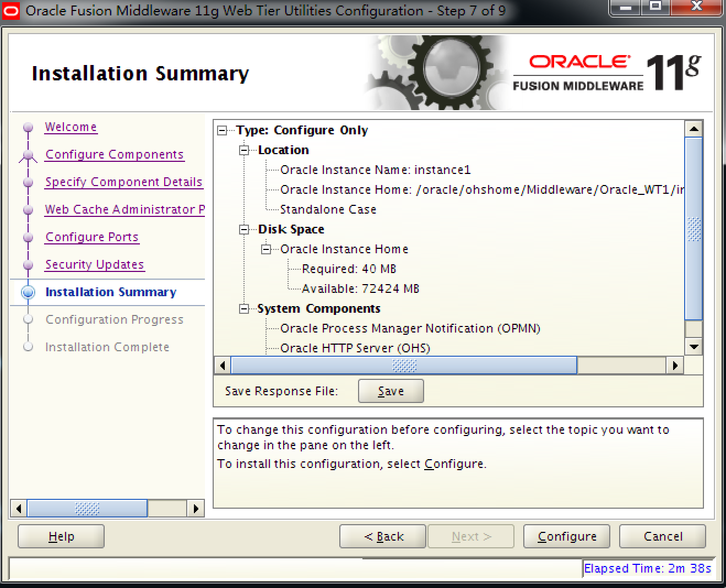Image resolution: width=726 pixels, height=588 pixels.
Task: Select the Installation Summary step in the sidebar
Action: click(111, 292)
